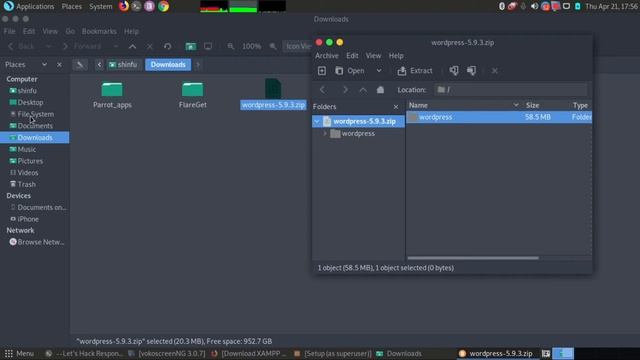Collapse the wordpress-5.9.3.zip tree node

[317, 121]
